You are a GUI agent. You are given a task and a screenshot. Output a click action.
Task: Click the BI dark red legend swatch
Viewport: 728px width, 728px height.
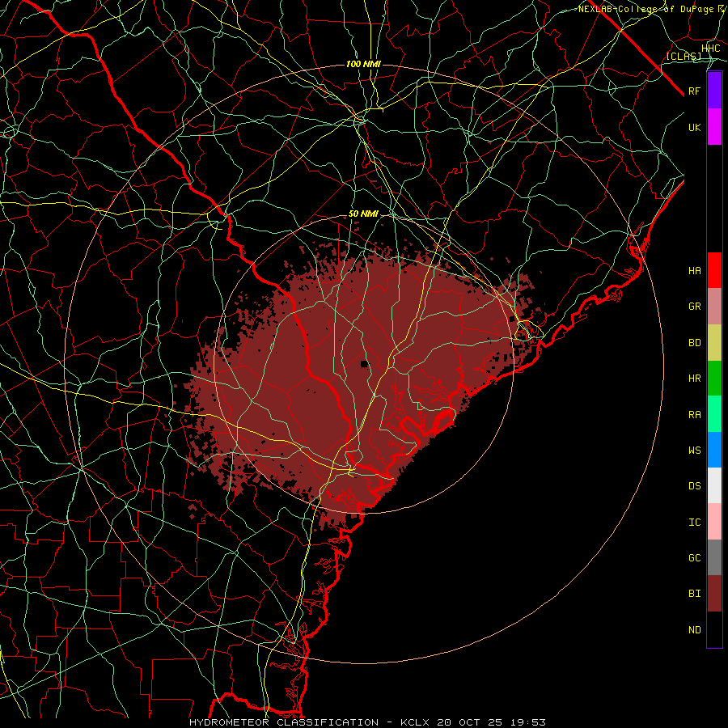(714, 594)
